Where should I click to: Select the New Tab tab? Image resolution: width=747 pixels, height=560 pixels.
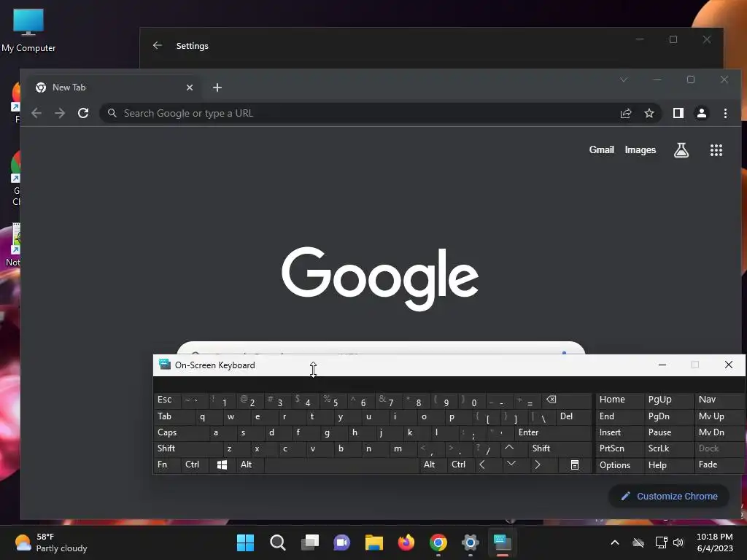pos(115,87)
